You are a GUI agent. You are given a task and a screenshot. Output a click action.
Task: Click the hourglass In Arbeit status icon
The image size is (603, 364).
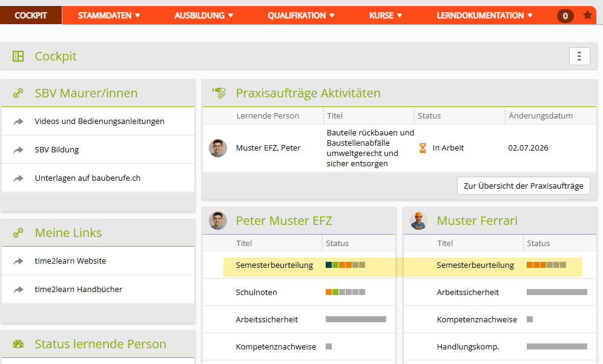click(423, 148)
